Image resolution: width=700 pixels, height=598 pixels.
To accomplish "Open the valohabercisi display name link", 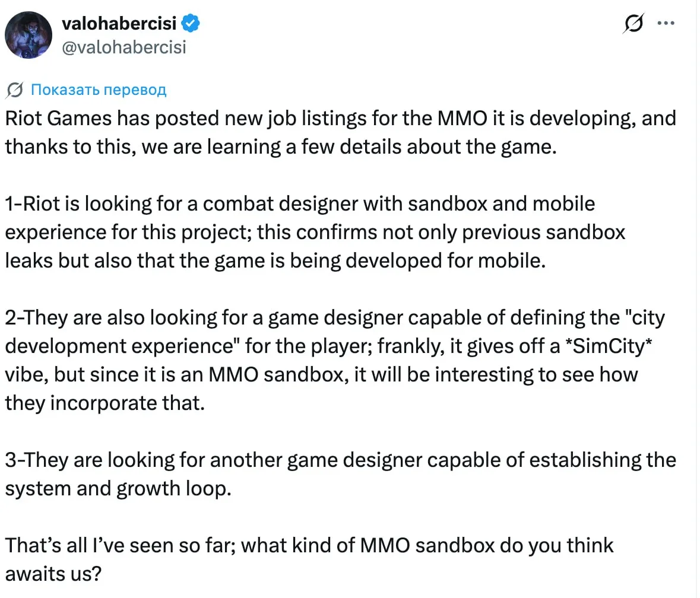I will pos(119,23).
